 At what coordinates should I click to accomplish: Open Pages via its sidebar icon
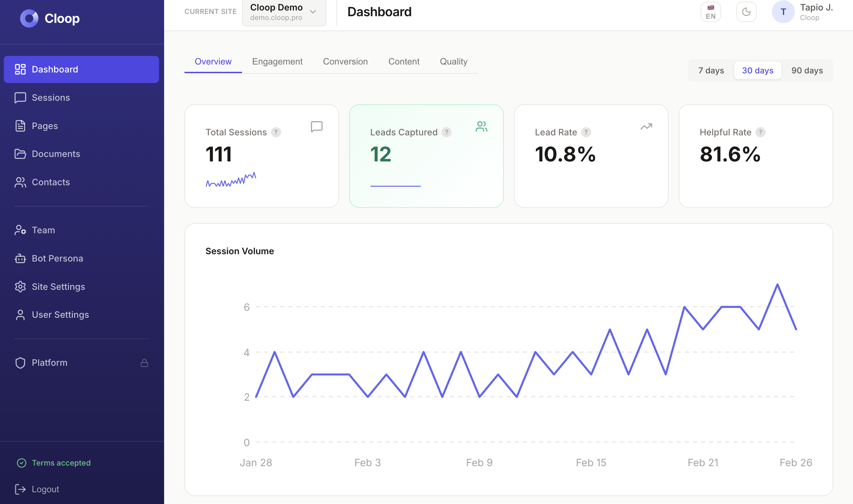pos(20,126)
